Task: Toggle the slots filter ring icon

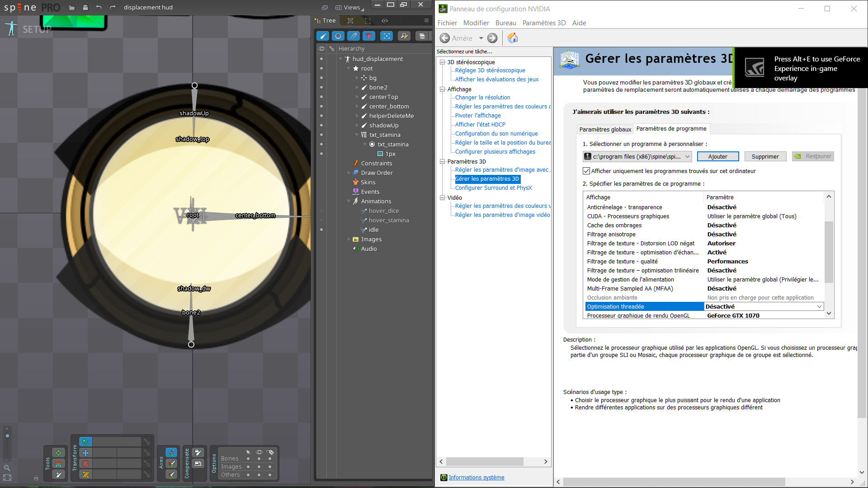Action: [x=338, y=36]
